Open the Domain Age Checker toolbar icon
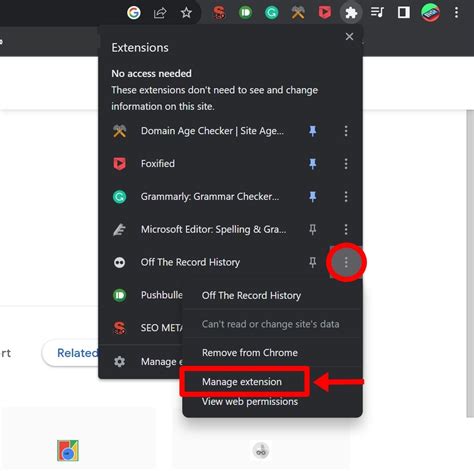Image resolution: width=474 pixels, height=471 pixels. pos(298,13)
